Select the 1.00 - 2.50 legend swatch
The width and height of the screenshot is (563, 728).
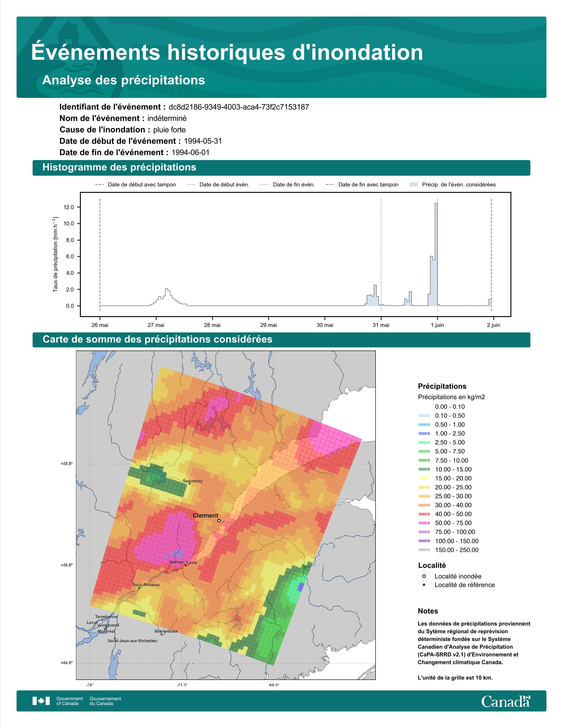point(424,434)
